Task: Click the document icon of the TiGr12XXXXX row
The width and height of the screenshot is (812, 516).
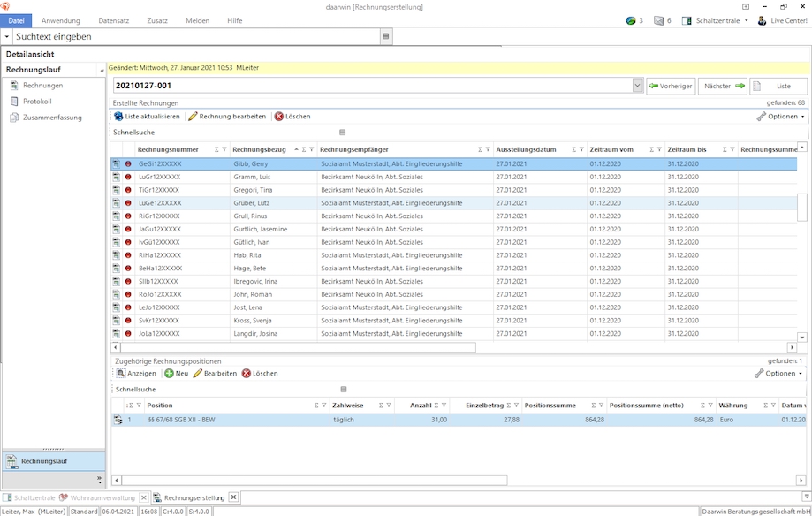Action: (x=117, y=190)
